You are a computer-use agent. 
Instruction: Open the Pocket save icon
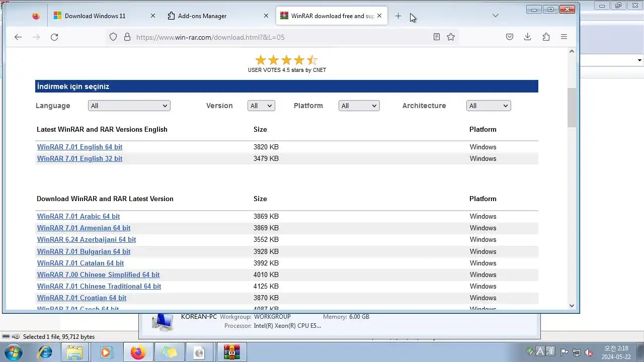point(510,37)
